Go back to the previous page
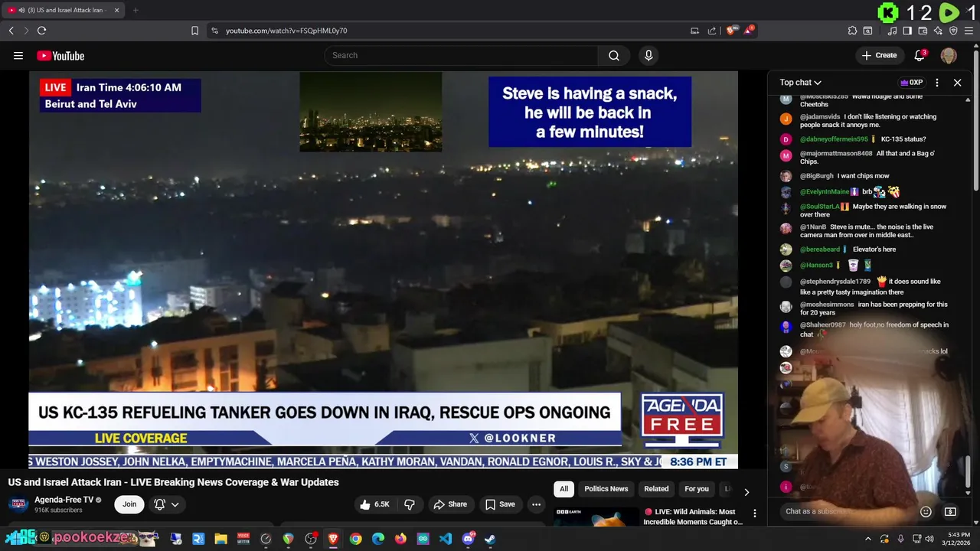The image size is (980, 551). click(x=11, y=31)
